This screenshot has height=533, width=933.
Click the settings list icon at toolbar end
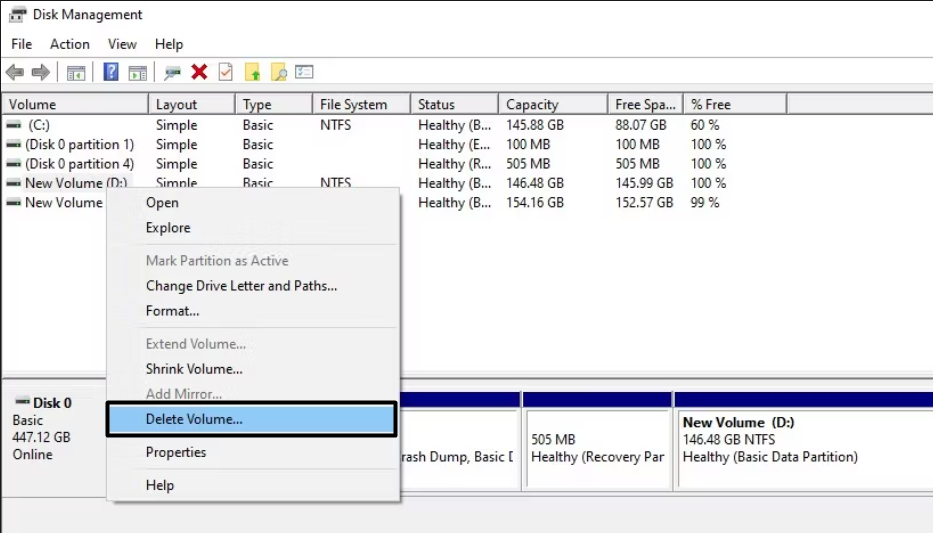[305, 72]
